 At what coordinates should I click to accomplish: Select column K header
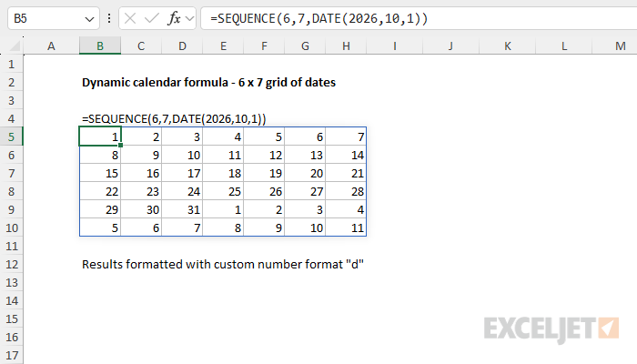508,45
